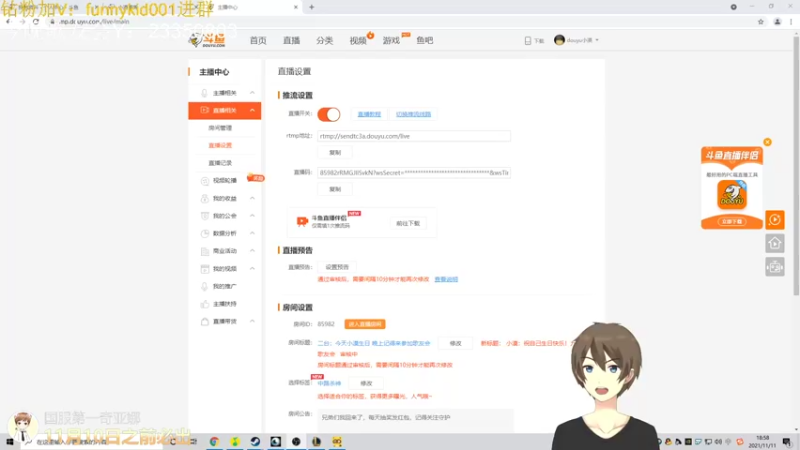Viewport: 800px width, 450px height.
Task: Expand the 我的视频 section chevron
Action: coord(252,268)
